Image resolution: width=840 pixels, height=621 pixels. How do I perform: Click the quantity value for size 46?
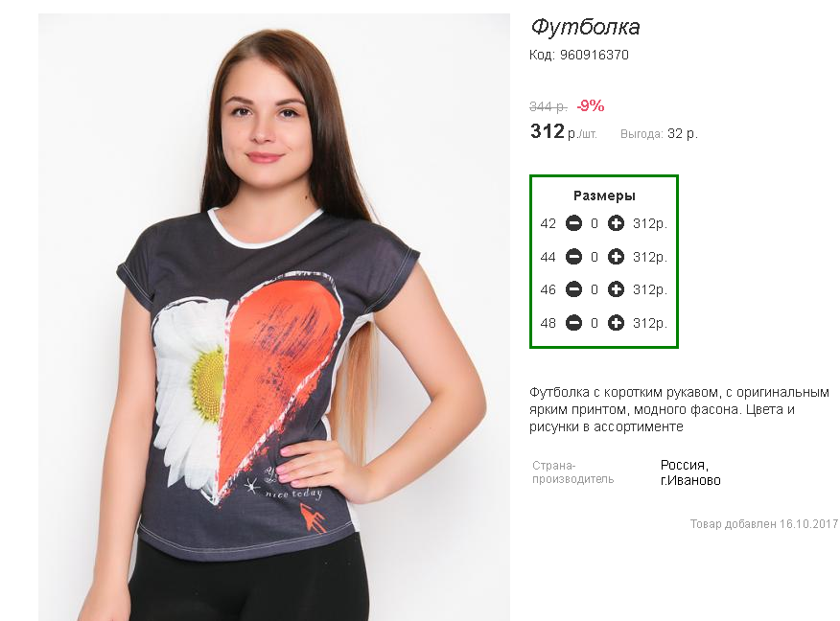pyautogui.click(x=595, y=290)
